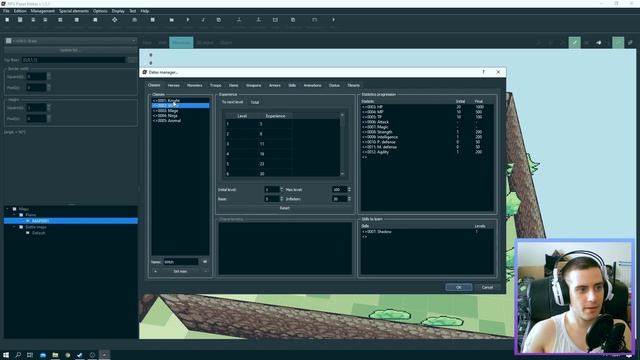
Task: Click the Windows Start button
Action: (x=6, y=355)
